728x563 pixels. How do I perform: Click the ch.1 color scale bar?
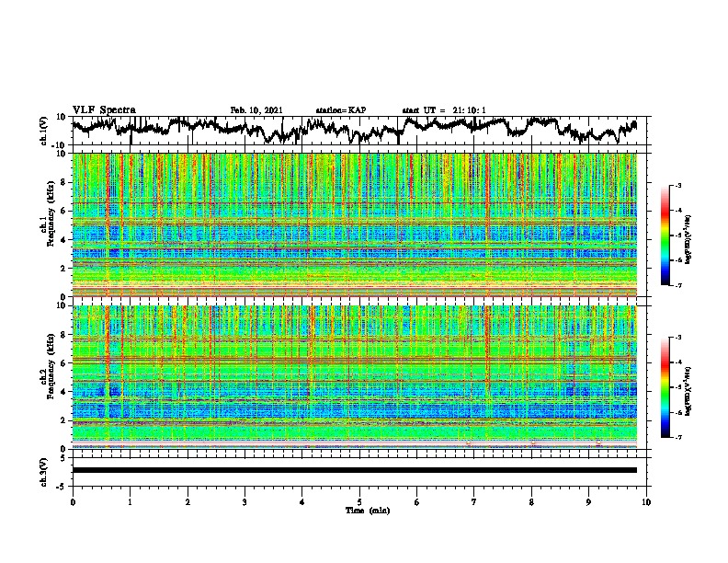pos(665,236)
